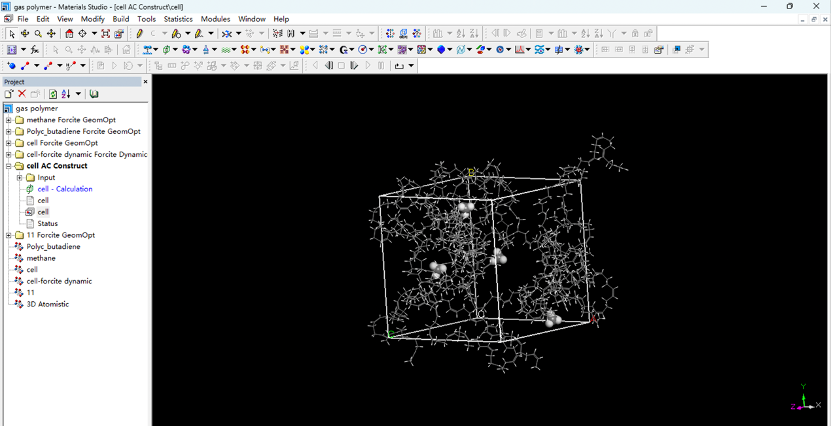Select the gas polymer project root
Image resolution: width=832 pixels, height=426 pixels.
37,108
